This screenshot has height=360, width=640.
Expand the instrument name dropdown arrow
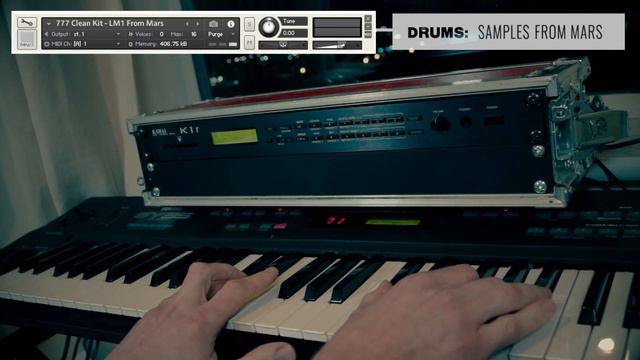click(x=49, y=24)
